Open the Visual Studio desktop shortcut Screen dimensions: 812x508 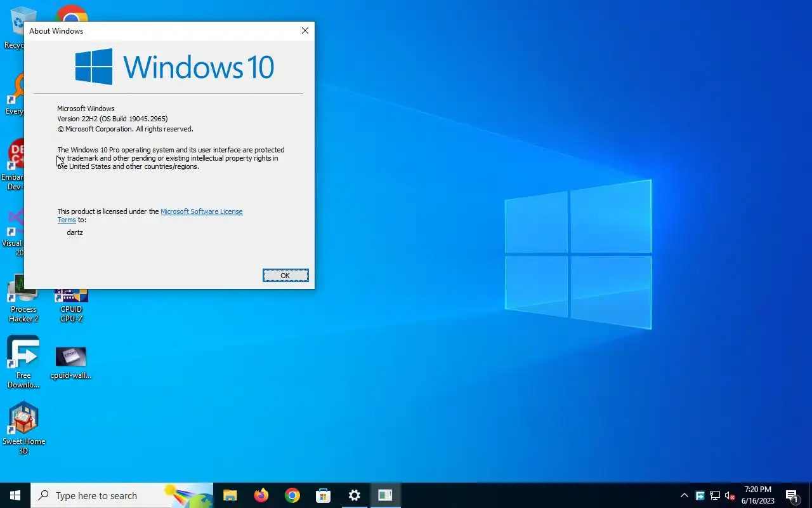13,232
